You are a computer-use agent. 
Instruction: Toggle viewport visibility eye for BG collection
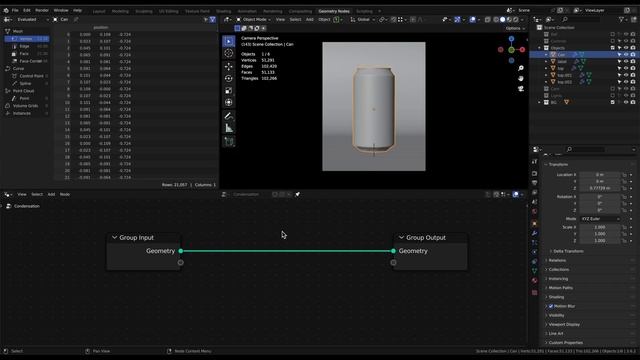pyautogui.click(x=626, y=102)
